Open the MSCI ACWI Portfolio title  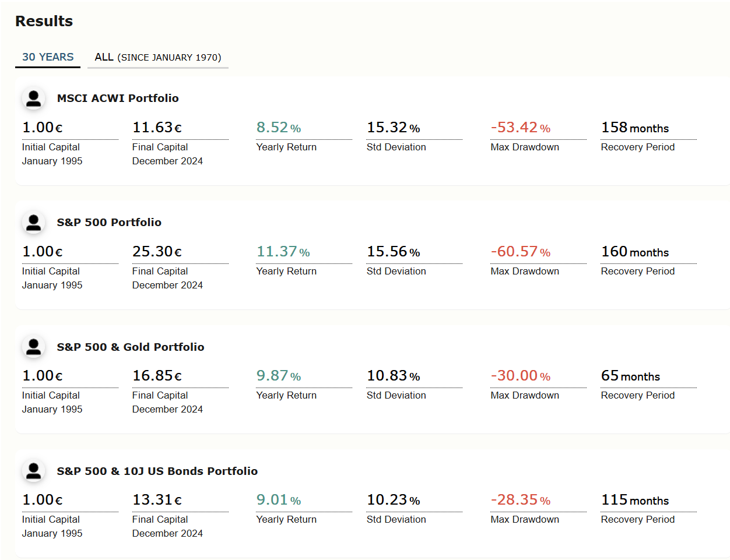(x=118, y=98)
